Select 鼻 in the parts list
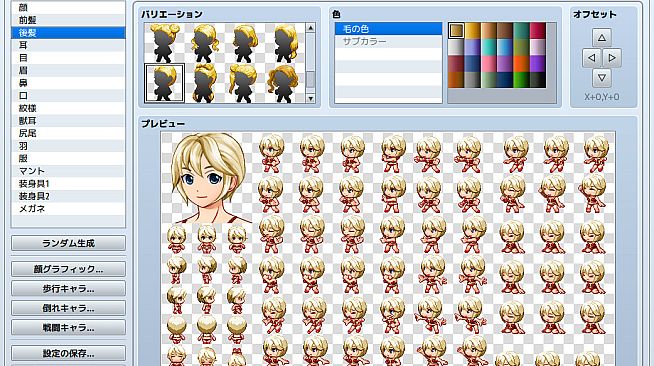Viewport: 654px width, 366px height. tap(68, 83)
